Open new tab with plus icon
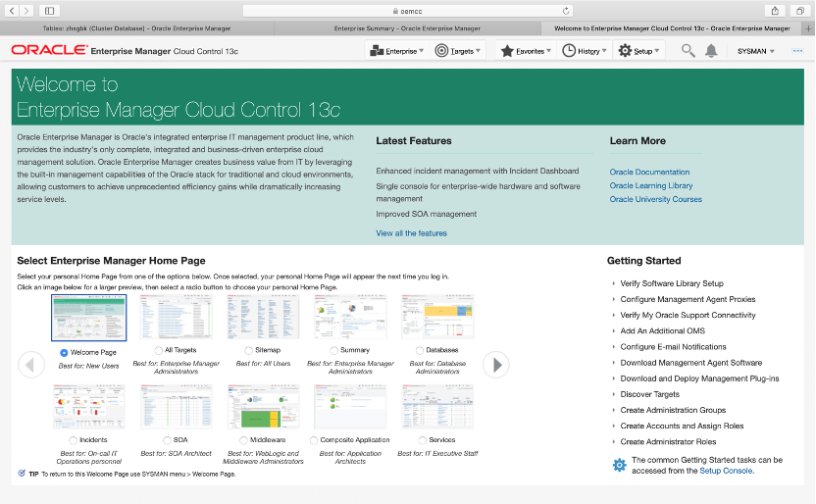Screen dimensions: 816x504 pos(808,28)
